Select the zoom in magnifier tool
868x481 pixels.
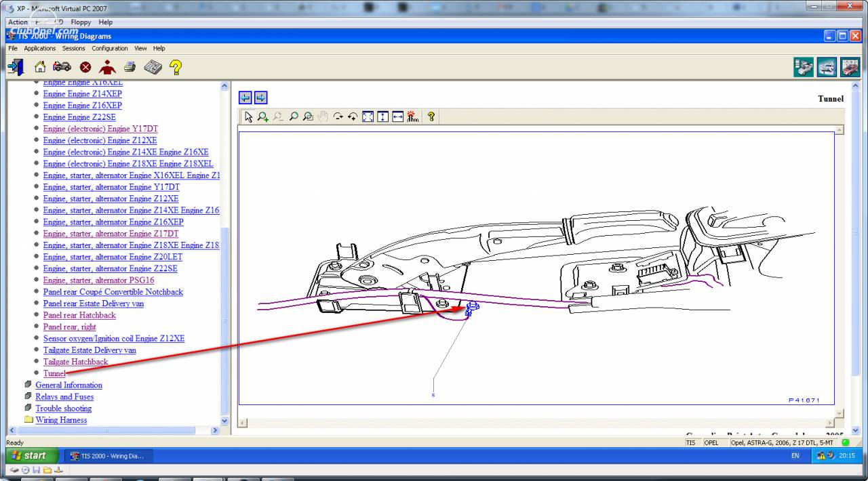pyautogui.click(x=263, y=117)
